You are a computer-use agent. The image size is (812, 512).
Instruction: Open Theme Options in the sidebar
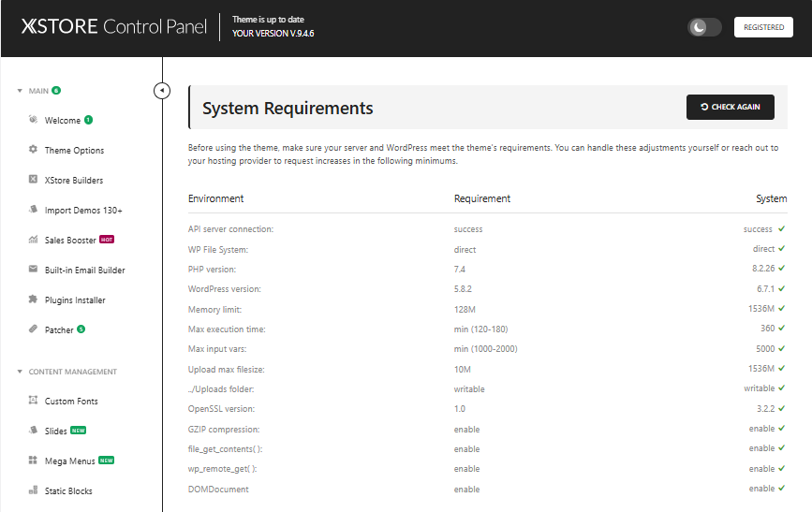tap(74, 150)
